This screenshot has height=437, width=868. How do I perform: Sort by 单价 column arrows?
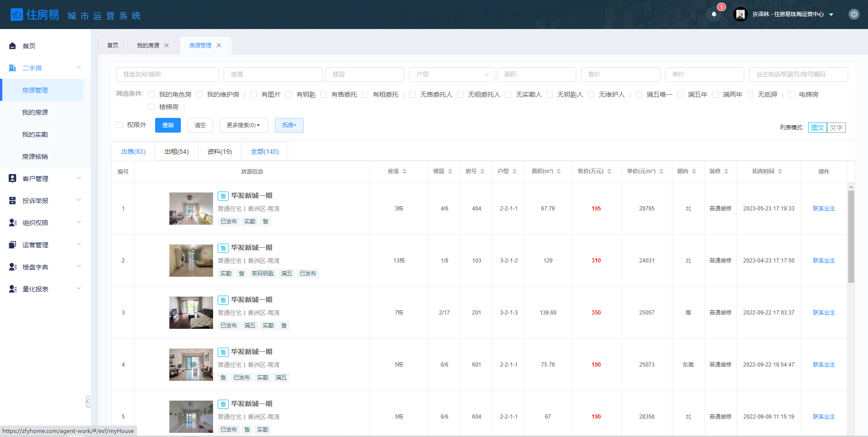click(661, 171)
